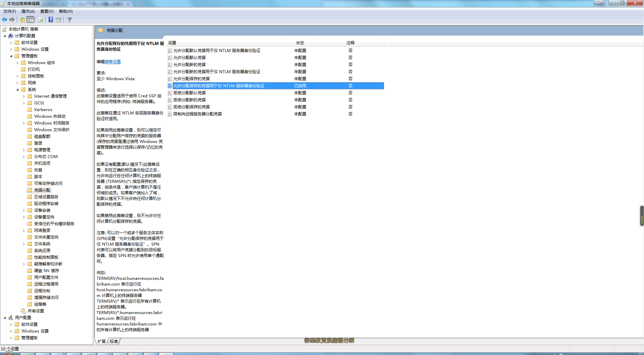Click the funnel filter icon in toolbar

(69, 20)
